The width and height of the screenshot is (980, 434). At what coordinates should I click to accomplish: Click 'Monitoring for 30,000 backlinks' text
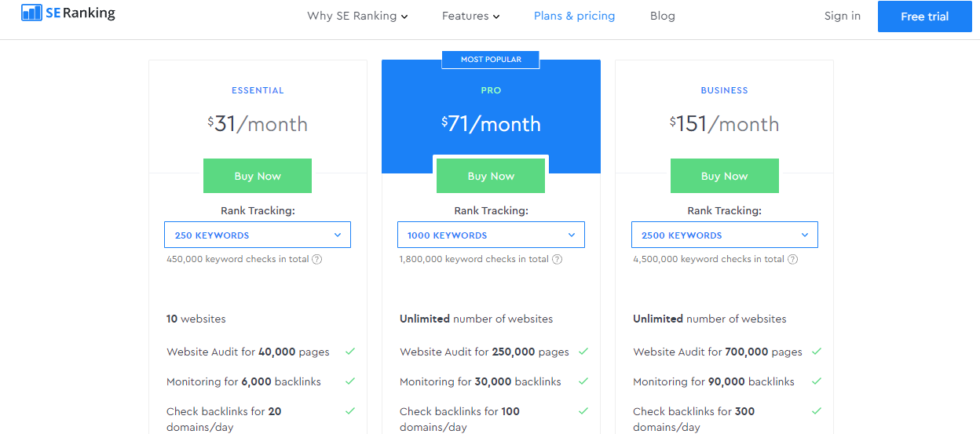click(x=481, y=381)
